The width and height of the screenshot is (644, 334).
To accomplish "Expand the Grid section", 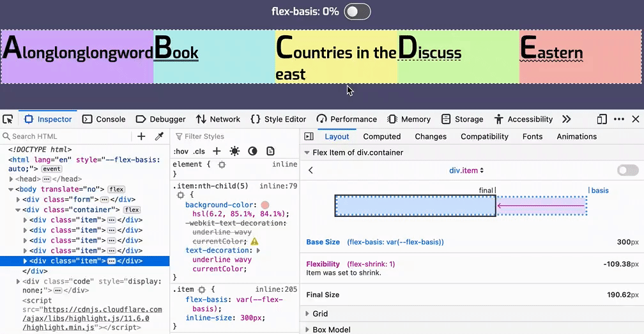I will pyautogui.click(x=320, y=314).
